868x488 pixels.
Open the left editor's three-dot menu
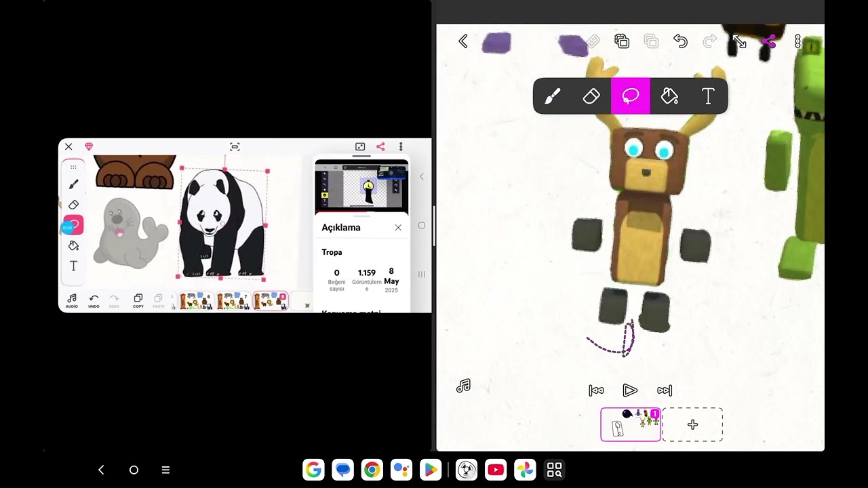401,146
